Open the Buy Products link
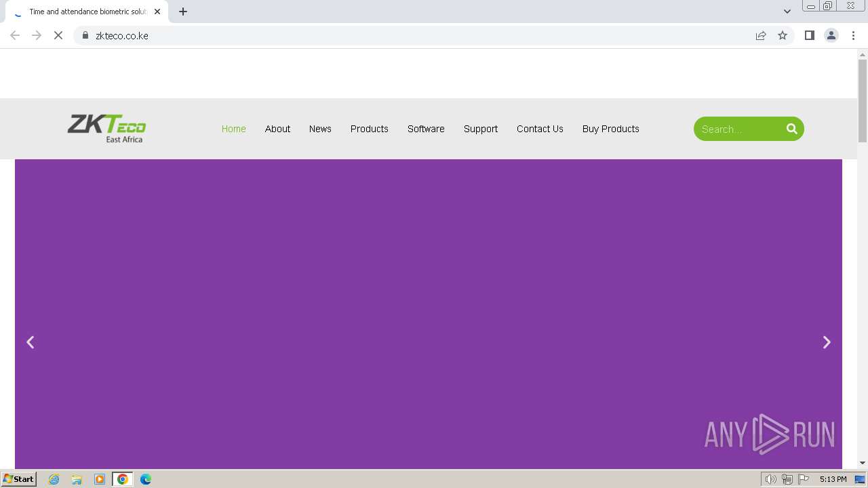The image size is (868, 488). pos(611,129)
